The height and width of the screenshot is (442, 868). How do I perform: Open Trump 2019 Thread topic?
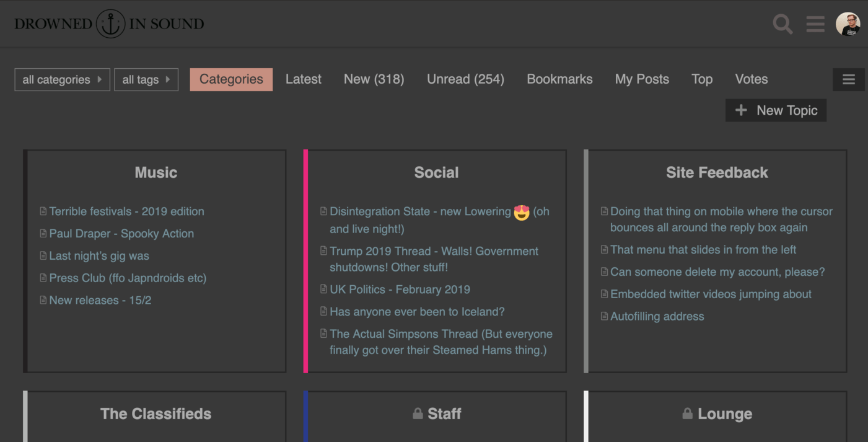point(434,259)
